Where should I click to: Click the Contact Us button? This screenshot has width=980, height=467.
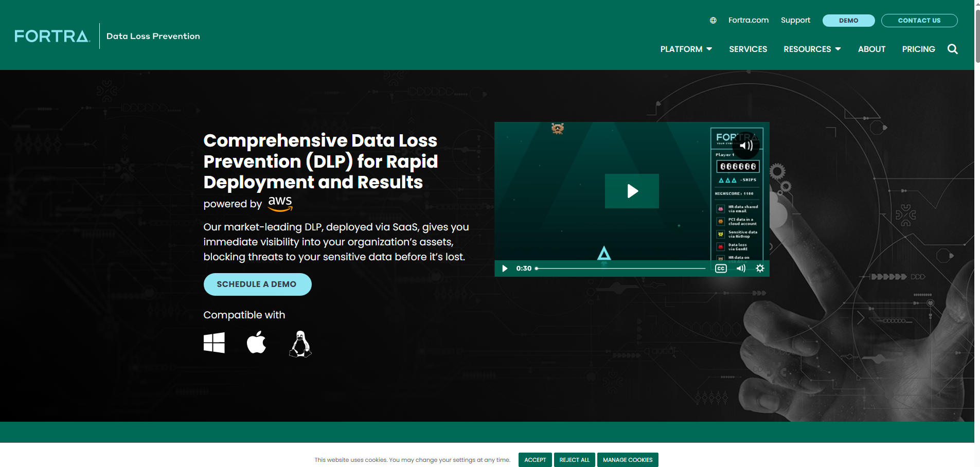919,21
